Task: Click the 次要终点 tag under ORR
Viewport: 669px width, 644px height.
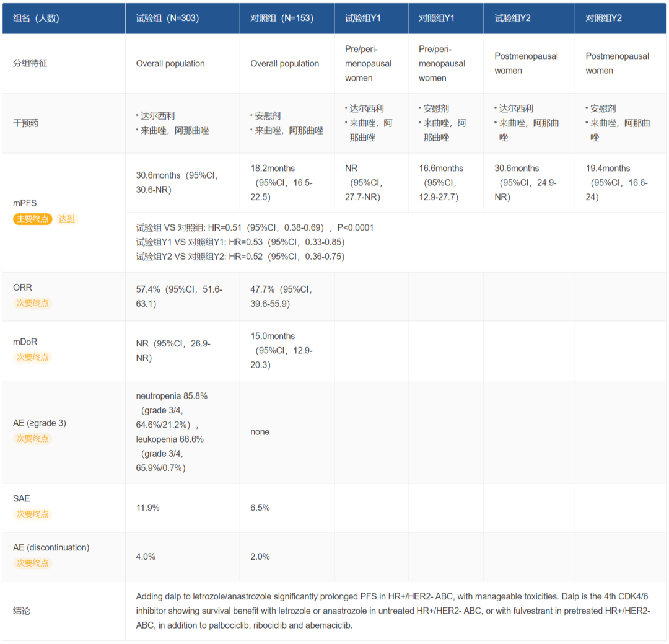Action: tap(32, 303)
